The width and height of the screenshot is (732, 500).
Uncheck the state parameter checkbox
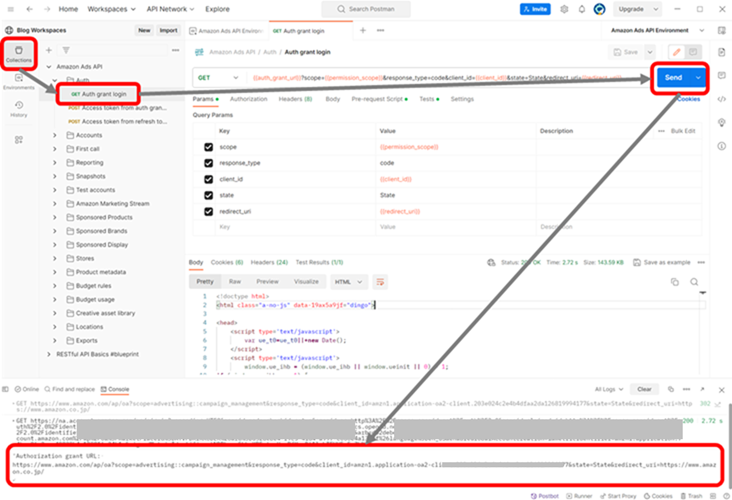coord(208,195)
